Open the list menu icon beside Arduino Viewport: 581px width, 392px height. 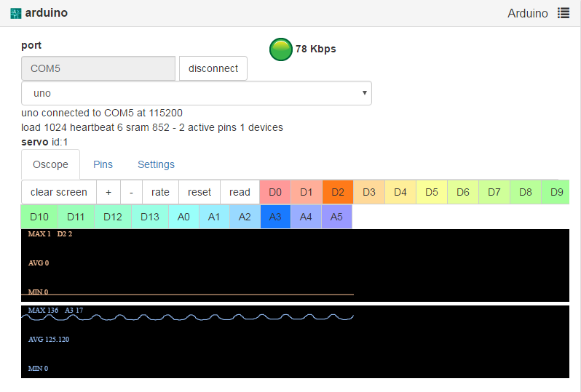coord(564,13)
